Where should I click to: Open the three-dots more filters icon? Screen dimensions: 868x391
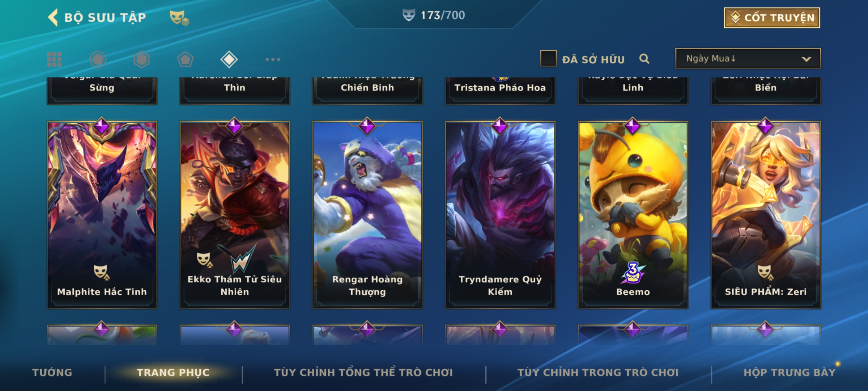pyautogui.click(x=273, y=59)
